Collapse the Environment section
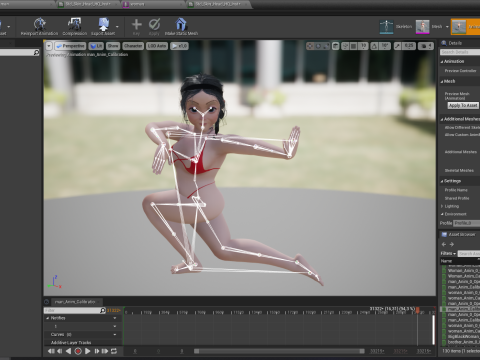 442,214
